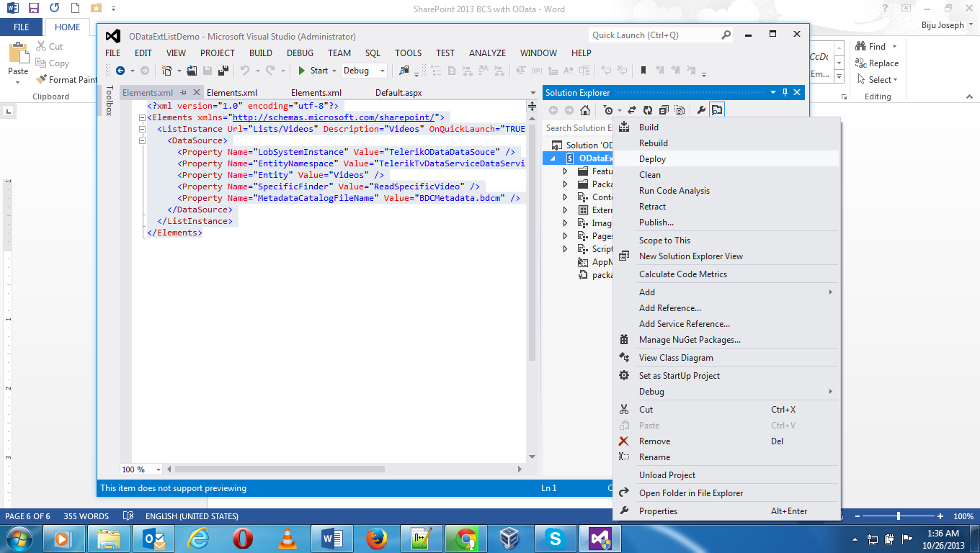980x553 pixels.
Task: Click Navigate Backward arrow in Visual Studio toolbar
Action: (120, 71)
